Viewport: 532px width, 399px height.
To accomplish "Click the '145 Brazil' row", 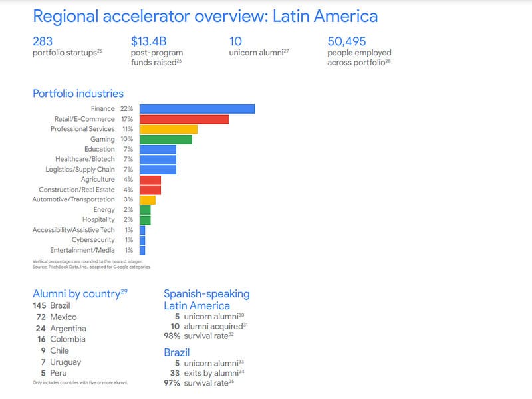I will point(52,305).
